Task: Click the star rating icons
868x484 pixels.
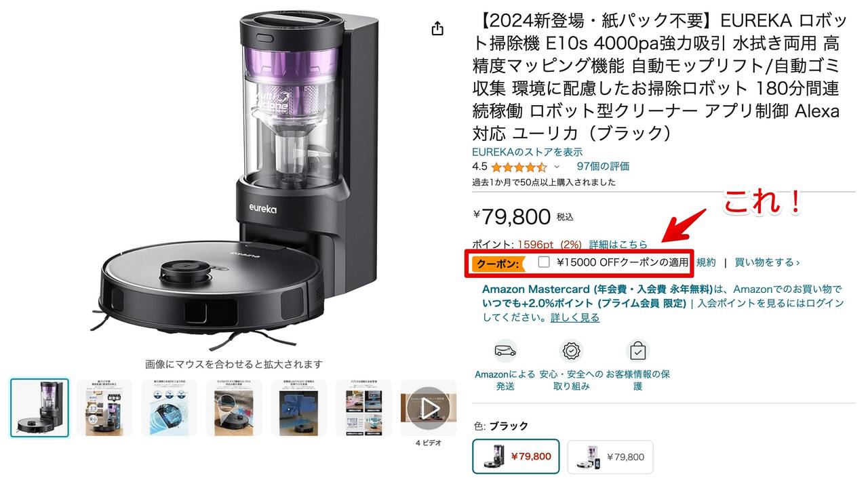Action: point(519,167)
